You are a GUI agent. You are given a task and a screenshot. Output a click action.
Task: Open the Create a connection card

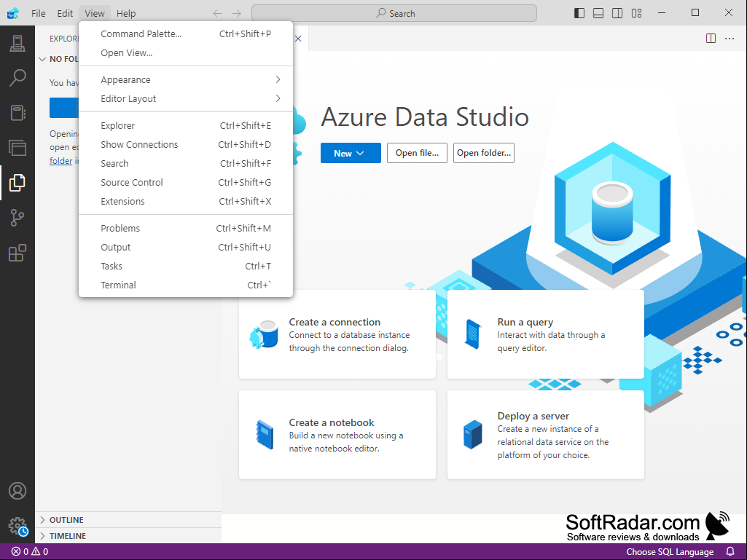point(337,334)
